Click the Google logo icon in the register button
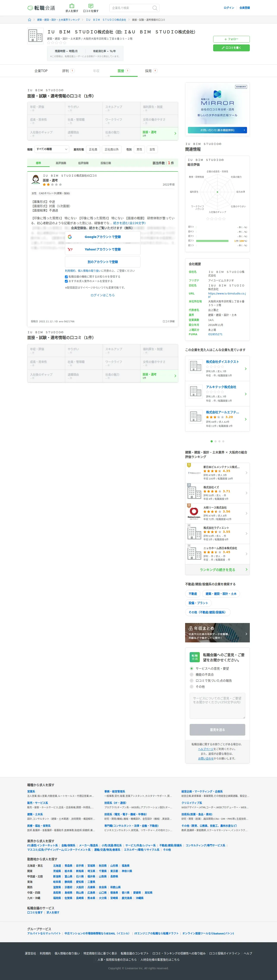 click(70, 237)
